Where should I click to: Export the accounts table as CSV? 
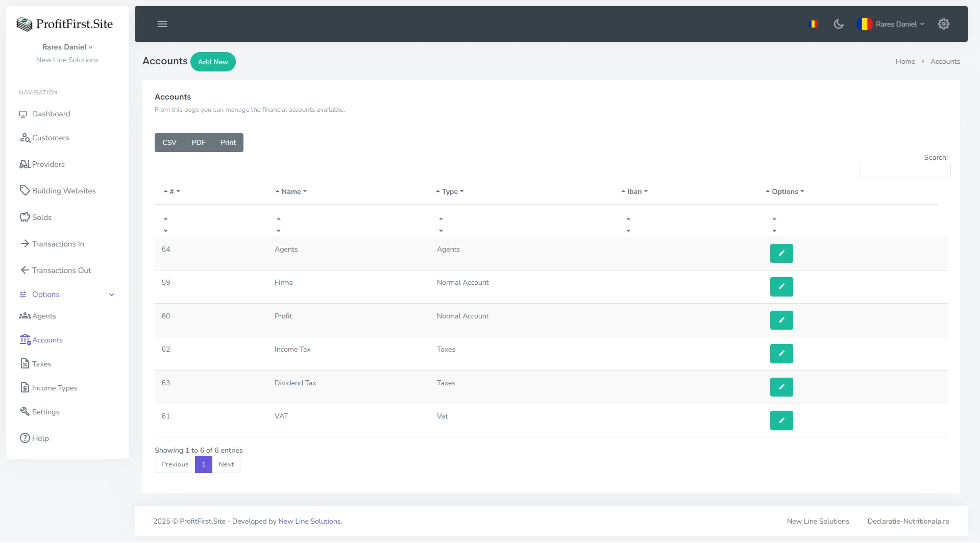[169, 143]
